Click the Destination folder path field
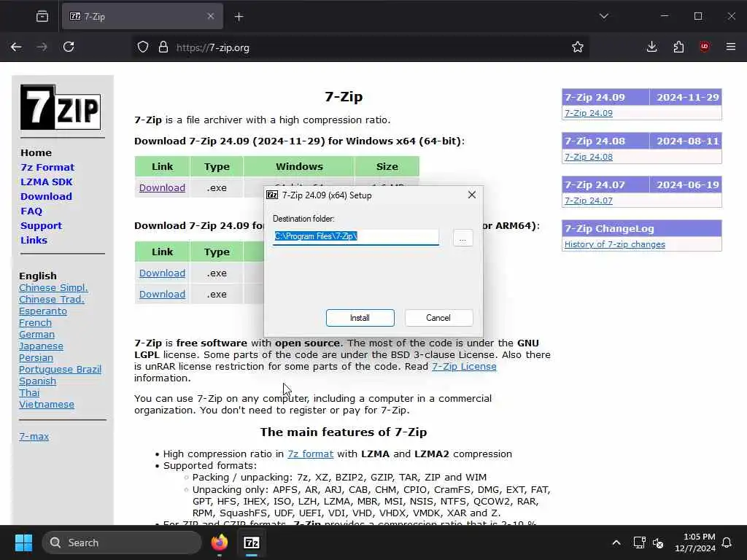The image size is (747, 560). (355, 237)
